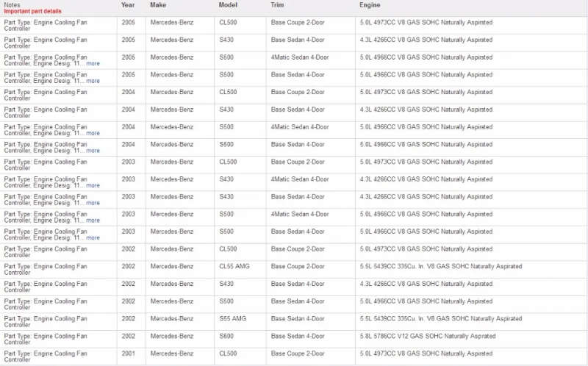Select Base Sedan 4-Door trim in S55 AMG row
This screenshot has width=588, height=366.
[x=298, y=318]
